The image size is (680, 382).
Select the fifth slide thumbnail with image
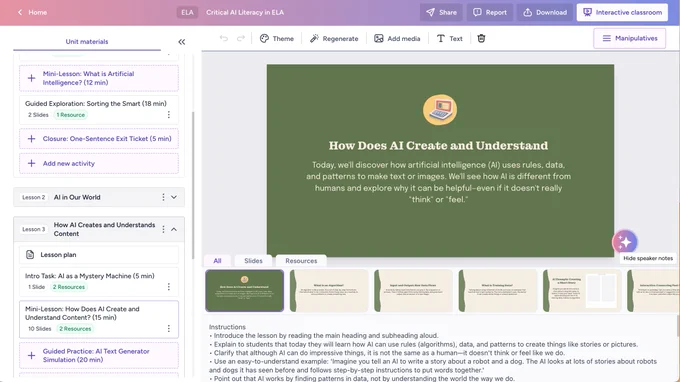pos(582,291)
